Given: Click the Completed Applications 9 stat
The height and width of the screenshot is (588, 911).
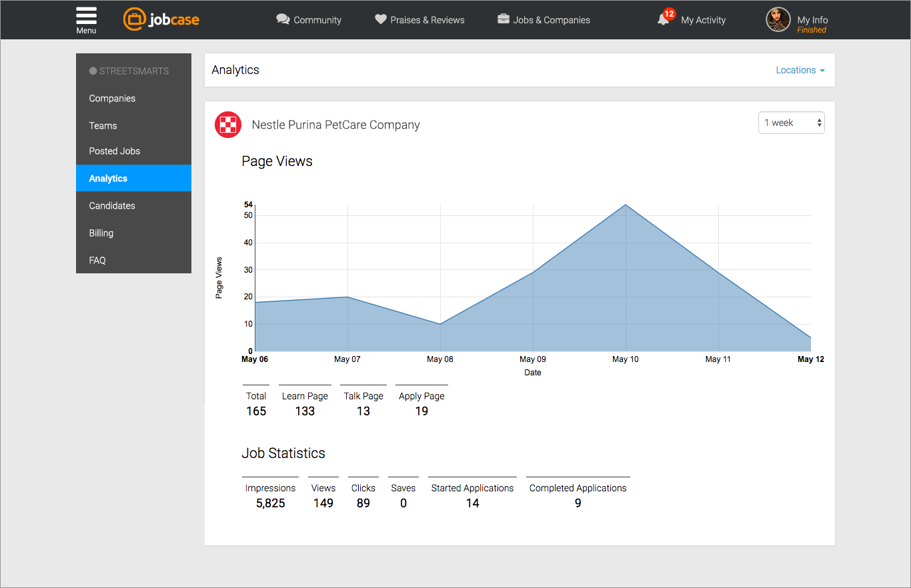Looking at the screenshot, I should (578, 495).
